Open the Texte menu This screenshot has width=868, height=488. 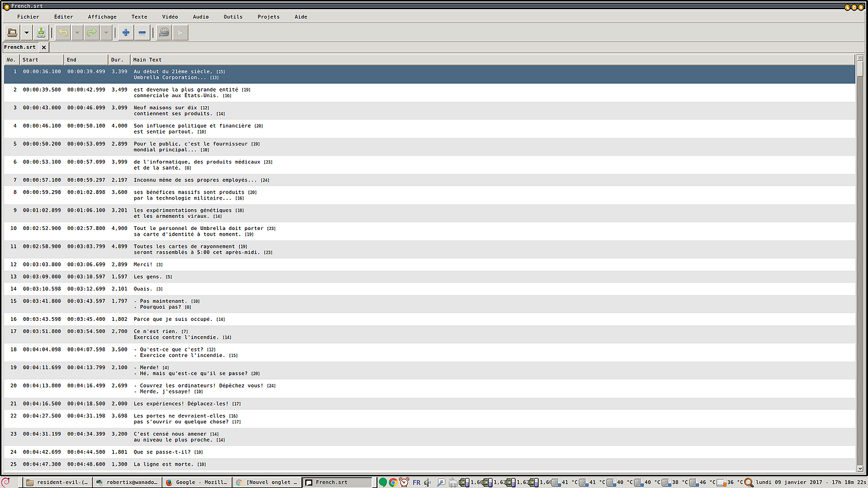pos(139,17)
